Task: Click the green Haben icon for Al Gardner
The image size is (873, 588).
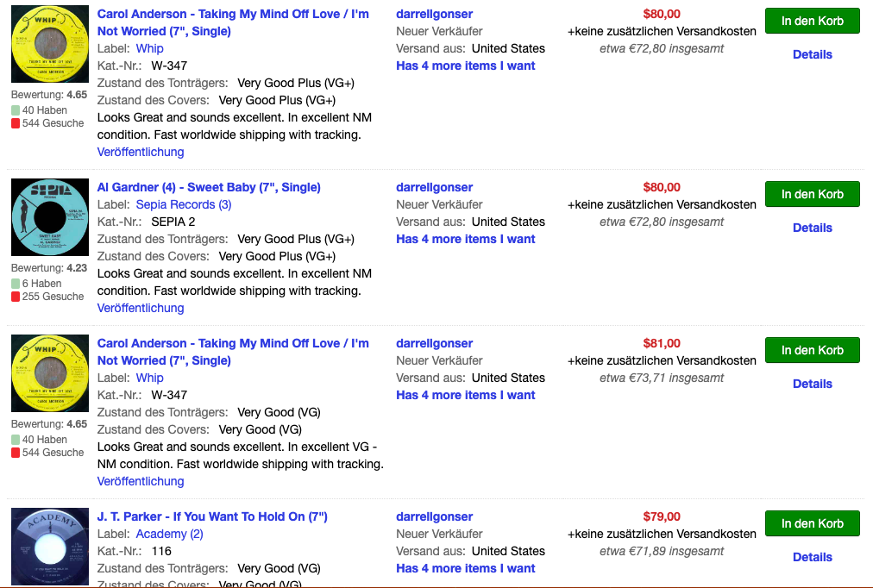Action: (x=16, y=284)
